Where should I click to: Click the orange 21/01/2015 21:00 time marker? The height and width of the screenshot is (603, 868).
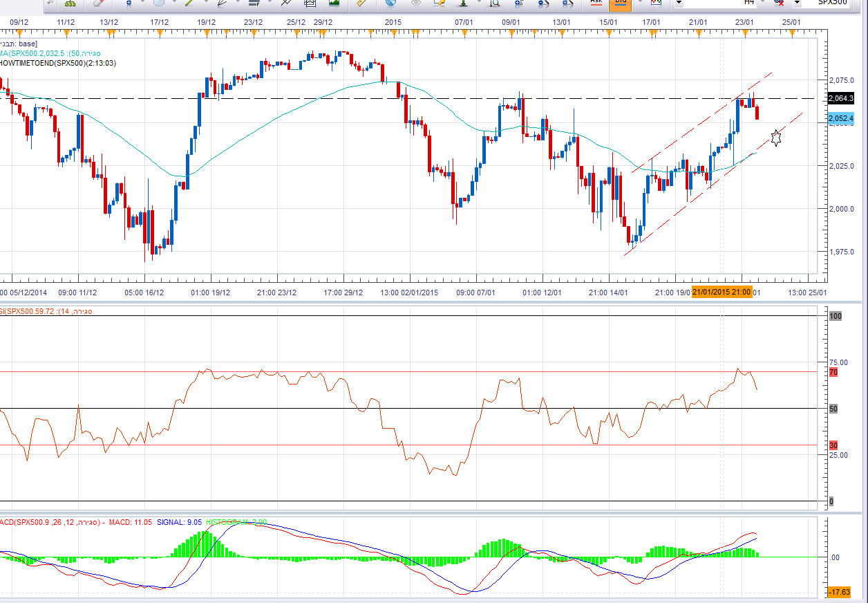click(721, 293)
